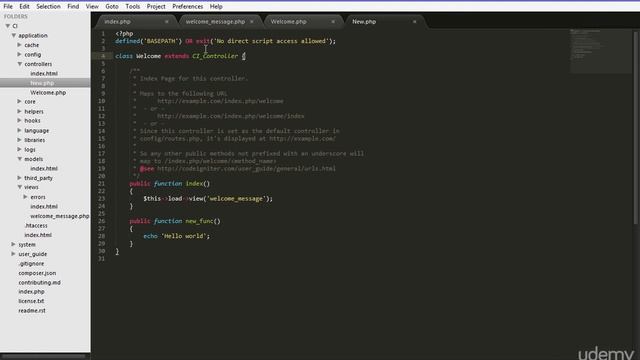640x360 pixels.
Task: Open Welcome.php in the sidebar
Action: click(x=48, y=93)
